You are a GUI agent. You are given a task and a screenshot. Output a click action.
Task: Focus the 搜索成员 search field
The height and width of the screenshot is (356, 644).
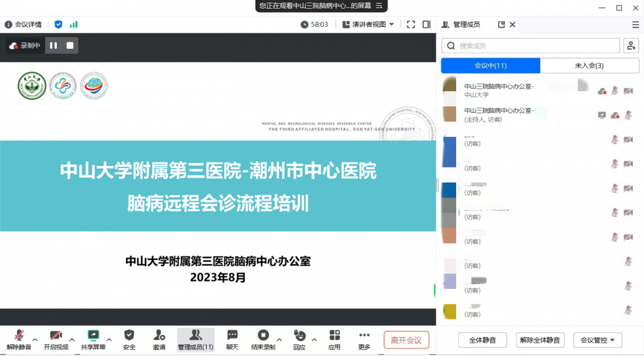coord(530,46)
